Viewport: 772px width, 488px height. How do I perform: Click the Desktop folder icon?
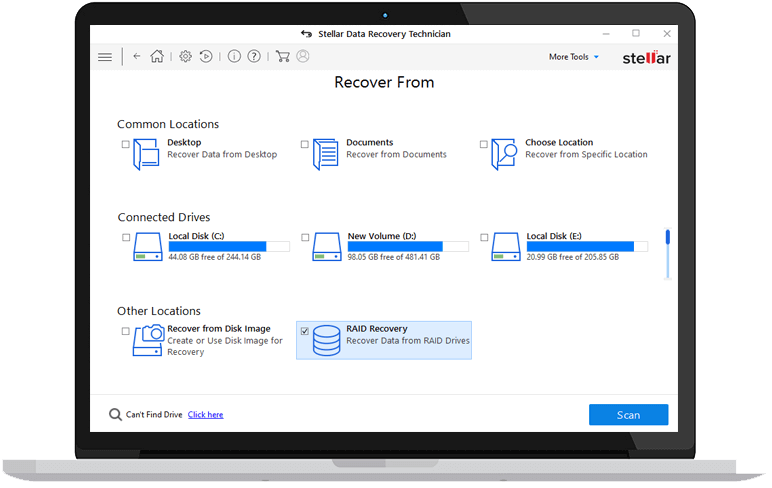[x=146, y=154]
